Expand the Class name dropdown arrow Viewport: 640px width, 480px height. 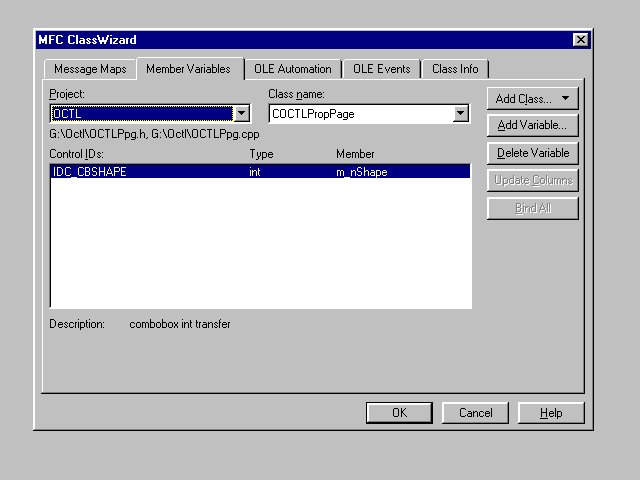(x=460, y=114)
